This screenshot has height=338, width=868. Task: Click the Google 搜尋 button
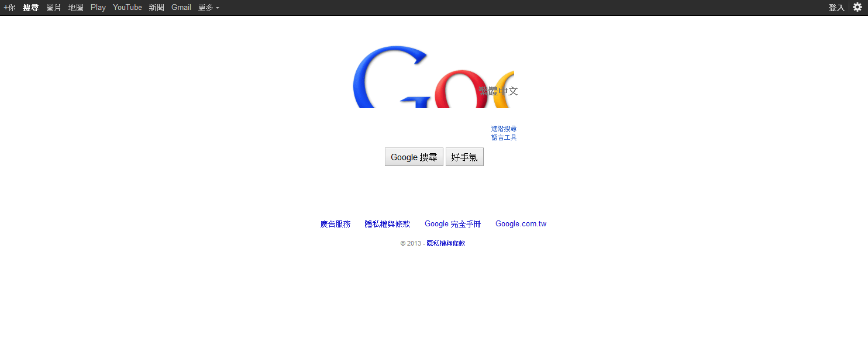coord(414,157)
